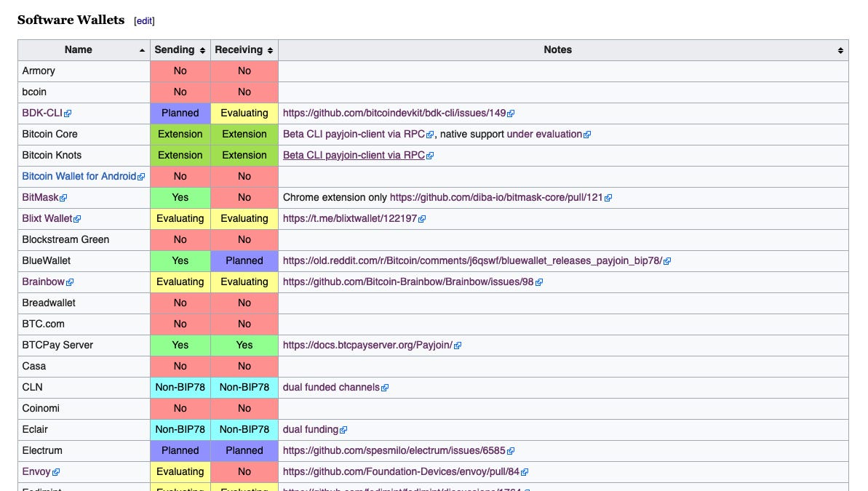
Task: Click external icon after bluewallet reddit URL
Action: click(667, 260)
